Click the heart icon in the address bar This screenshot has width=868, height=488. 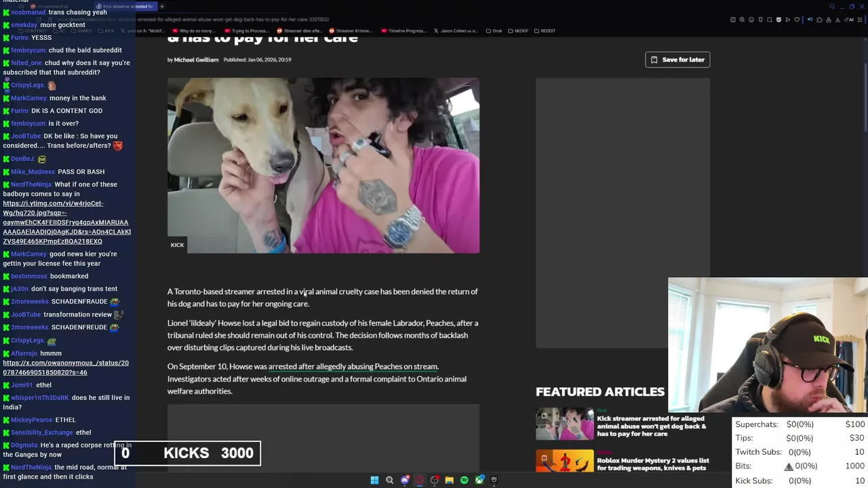[797, 20]
